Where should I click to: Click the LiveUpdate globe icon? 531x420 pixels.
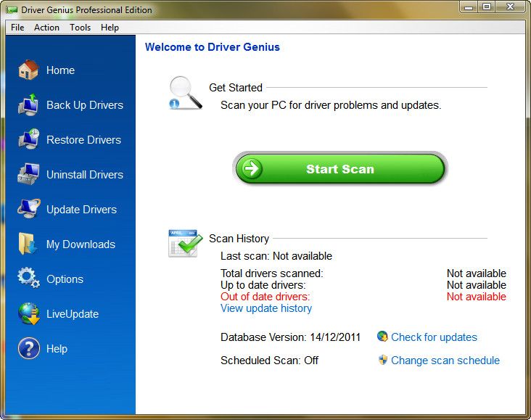(29, 313)
